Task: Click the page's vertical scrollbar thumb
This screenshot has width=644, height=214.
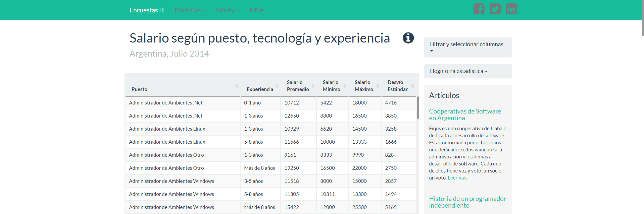Action: (x=642, y=18)
